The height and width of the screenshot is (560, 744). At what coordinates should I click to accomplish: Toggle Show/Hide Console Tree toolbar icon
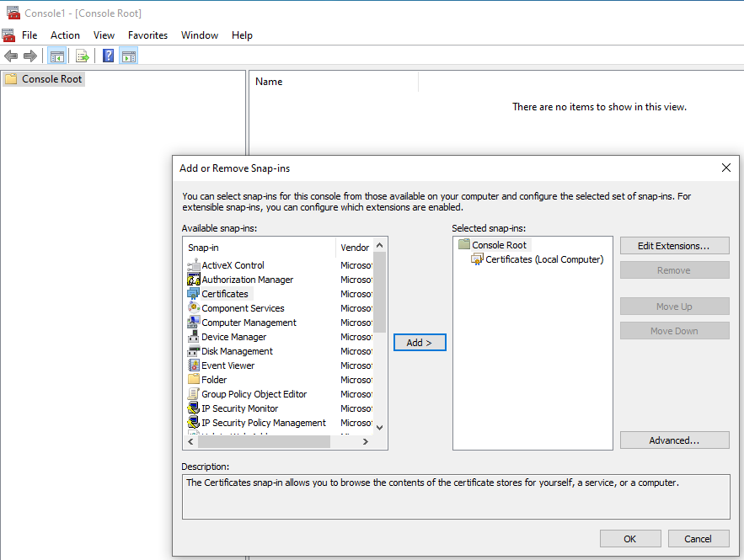tap(57, 56)
